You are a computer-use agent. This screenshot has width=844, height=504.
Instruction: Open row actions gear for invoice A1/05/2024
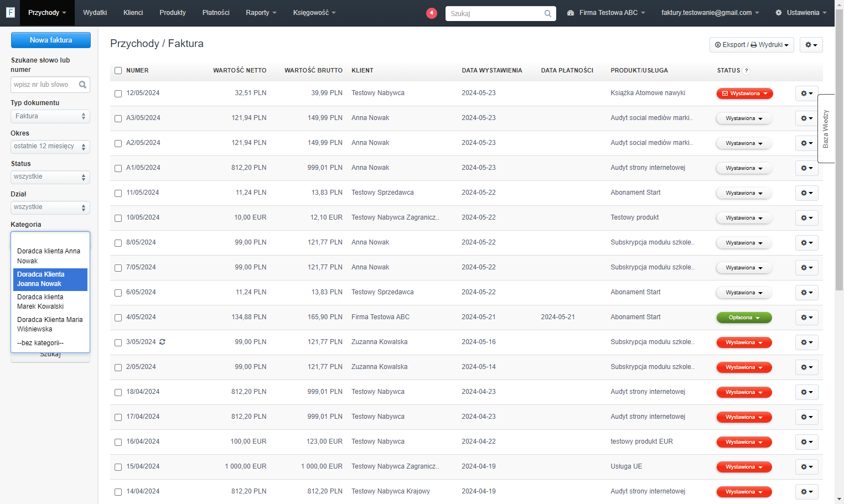point(807,168)
